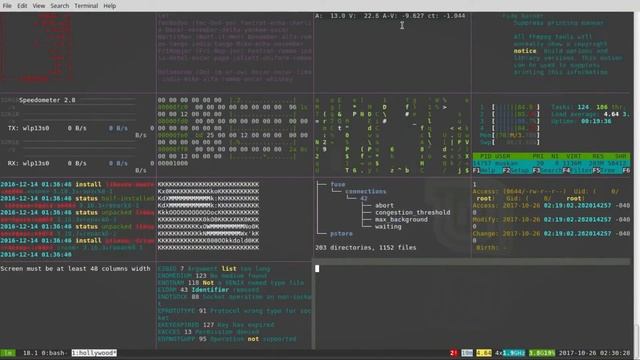Click 'Argument list too long' errno line
640x360 pixels.
(214, 269)
